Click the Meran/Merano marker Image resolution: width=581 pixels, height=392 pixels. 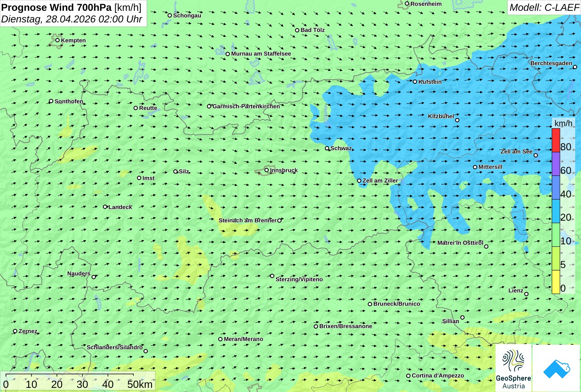(220, 339)
